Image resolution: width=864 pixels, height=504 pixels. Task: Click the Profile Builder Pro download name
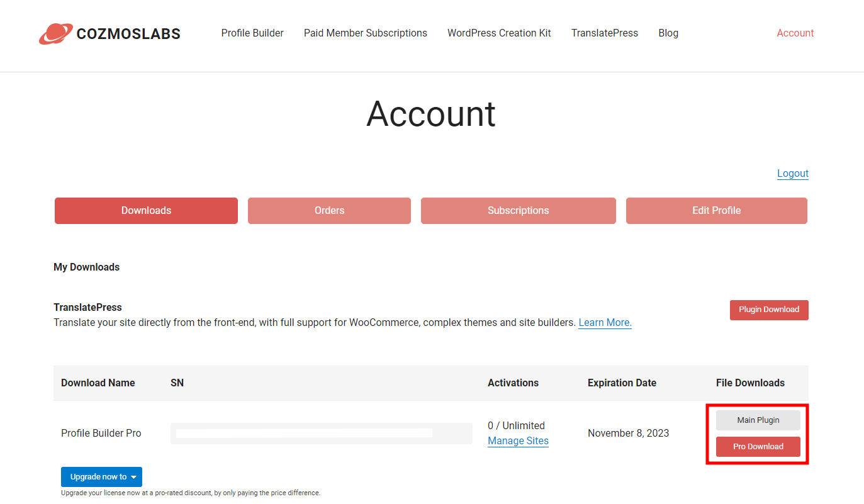point(101,433)
